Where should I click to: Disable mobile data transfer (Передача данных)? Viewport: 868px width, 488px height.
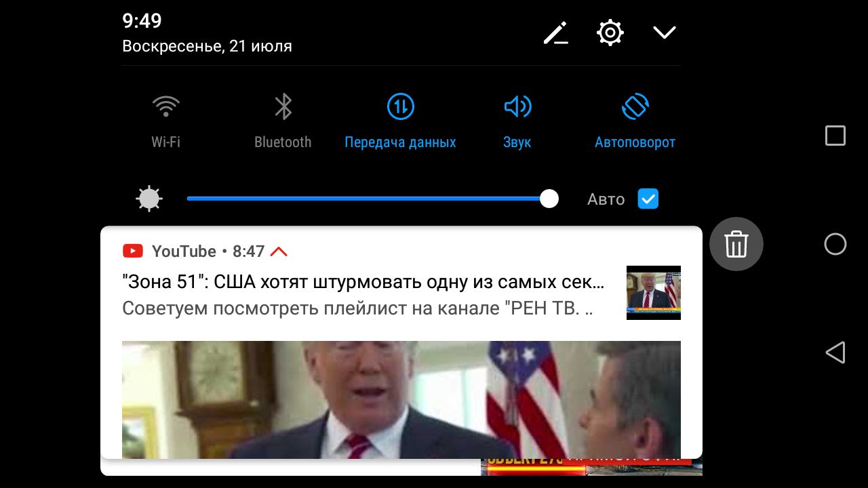[400, 107]
